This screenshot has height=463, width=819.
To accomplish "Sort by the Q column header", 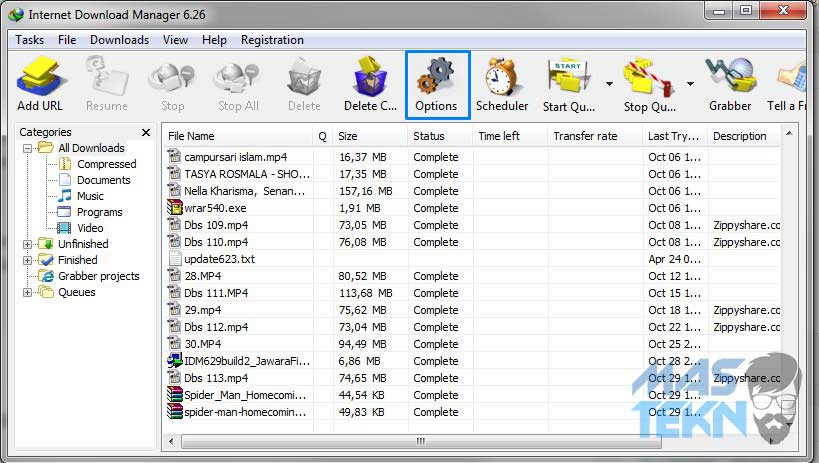I will click(x=322, y=136).
